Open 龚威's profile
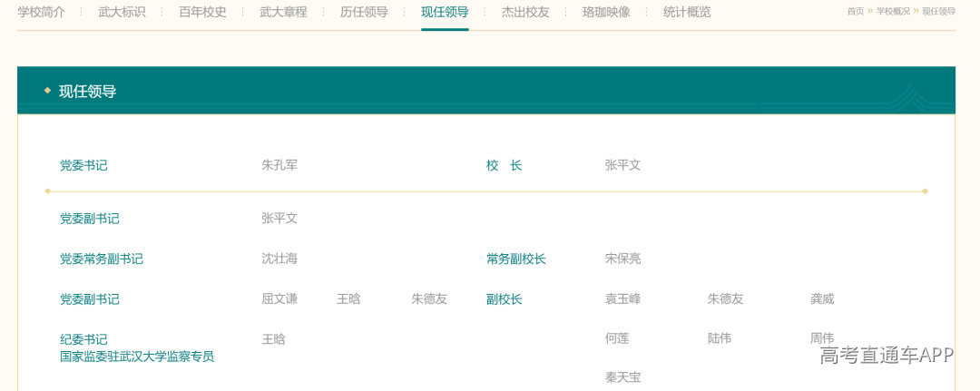The width and height of the screenshot is (980, 391). (822, 299)
